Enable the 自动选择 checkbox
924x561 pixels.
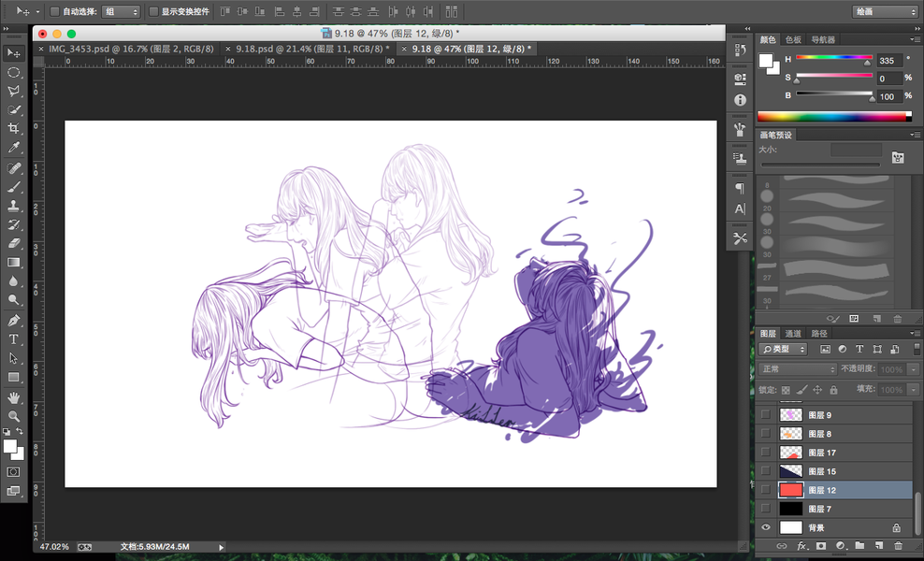pos(54,12)
